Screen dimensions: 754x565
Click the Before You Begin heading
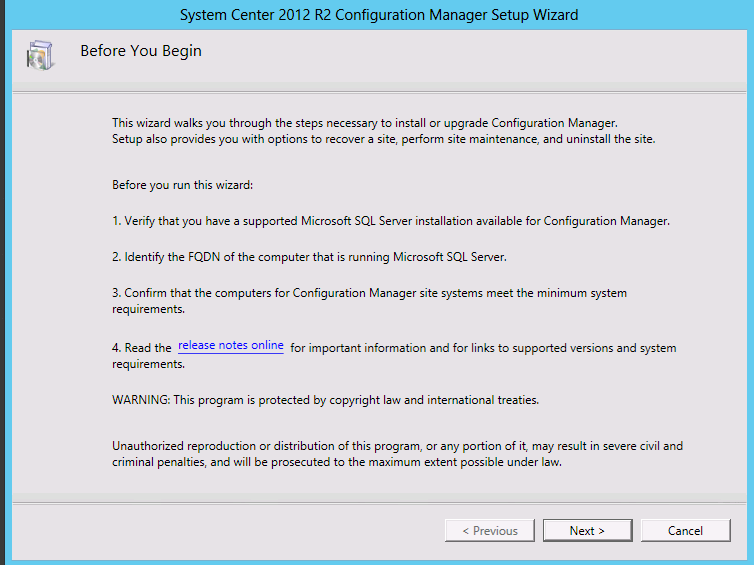tap(141, 51)
